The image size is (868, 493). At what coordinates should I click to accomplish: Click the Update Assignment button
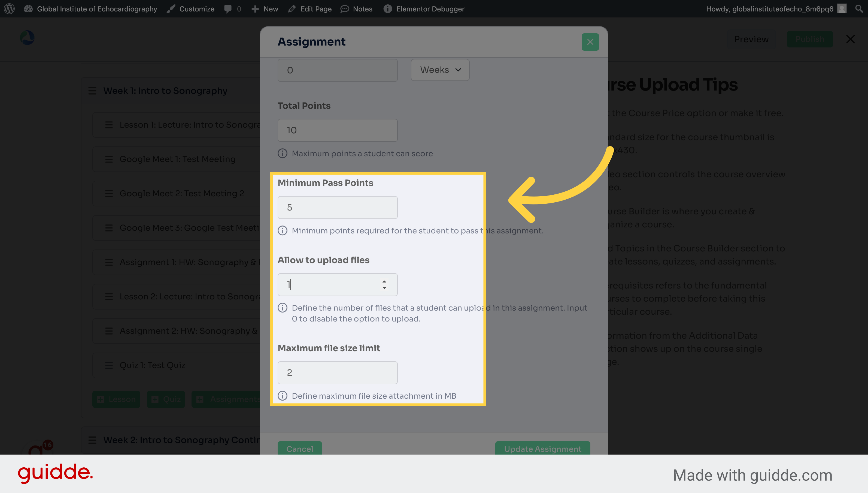(543, 448)
